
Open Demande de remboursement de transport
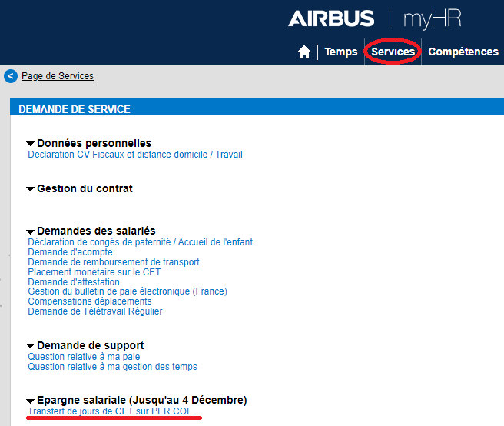(114, 262)
